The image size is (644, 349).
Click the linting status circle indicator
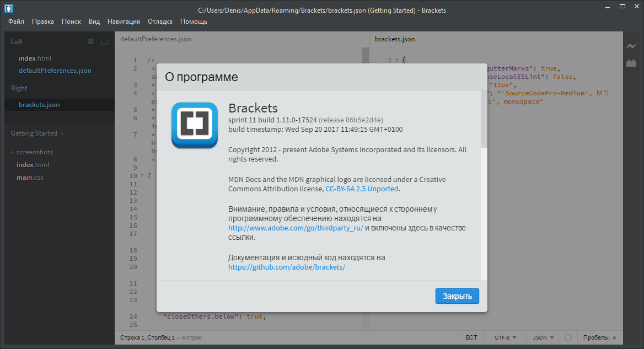click(x=568, y=337)
